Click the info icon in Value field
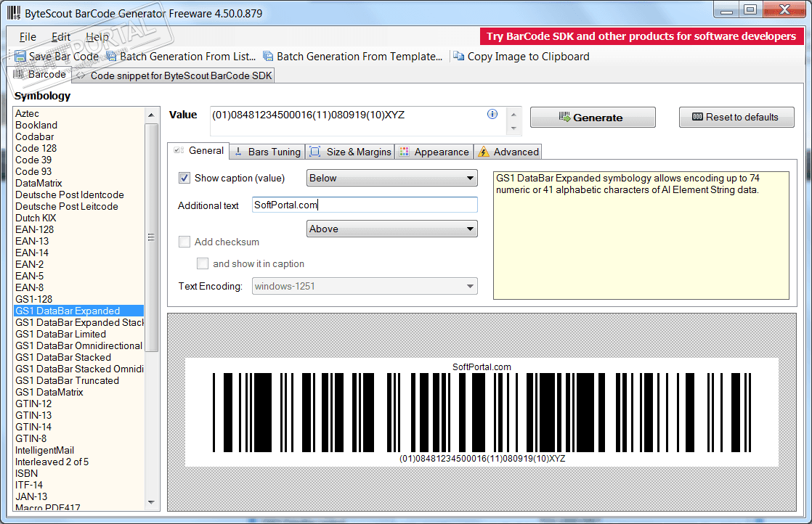The width and height of the screenshot is (812, 524). [x=492, y=115]
